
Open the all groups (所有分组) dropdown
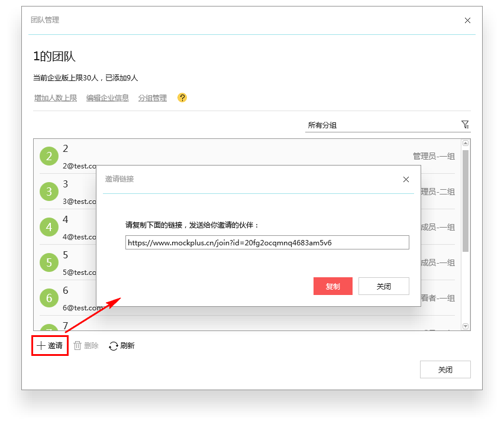click(x=388, y=125)
